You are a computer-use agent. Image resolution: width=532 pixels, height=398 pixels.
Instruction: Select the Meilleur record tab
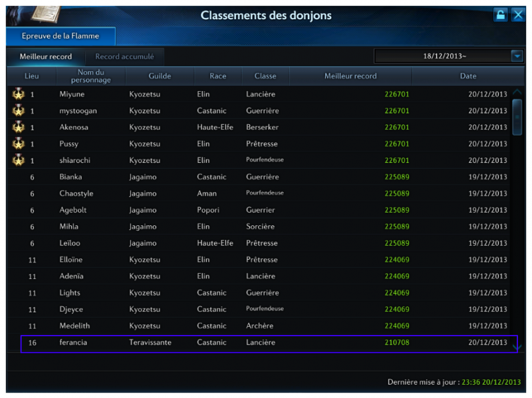(x=46, y=57)
